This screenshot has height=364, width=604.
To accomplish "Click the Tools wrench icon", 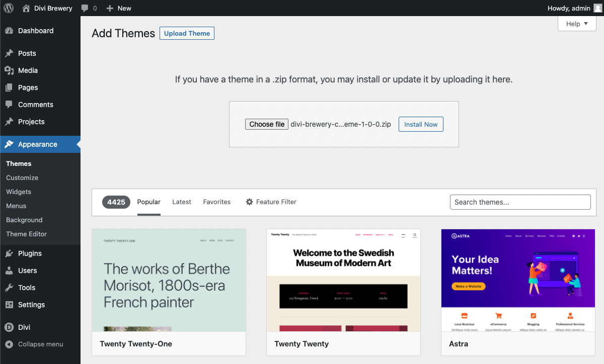I will [x=9, y=288].
